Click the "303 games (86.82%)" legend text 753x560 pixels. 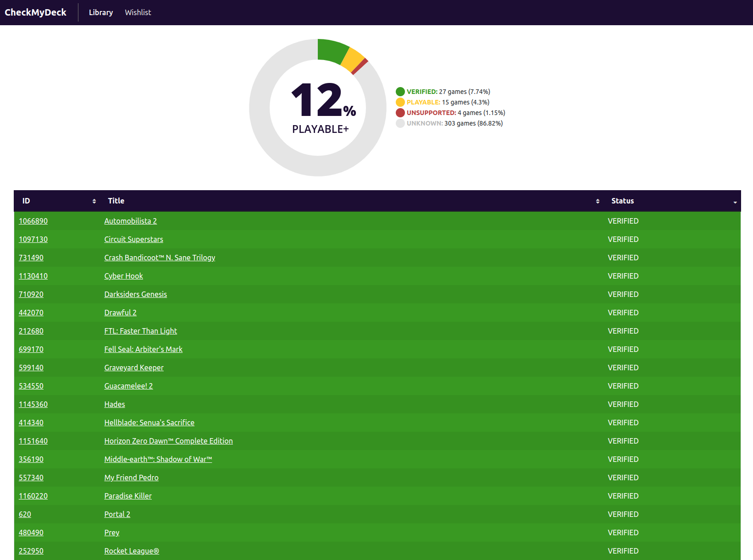(x=474, y=123)
